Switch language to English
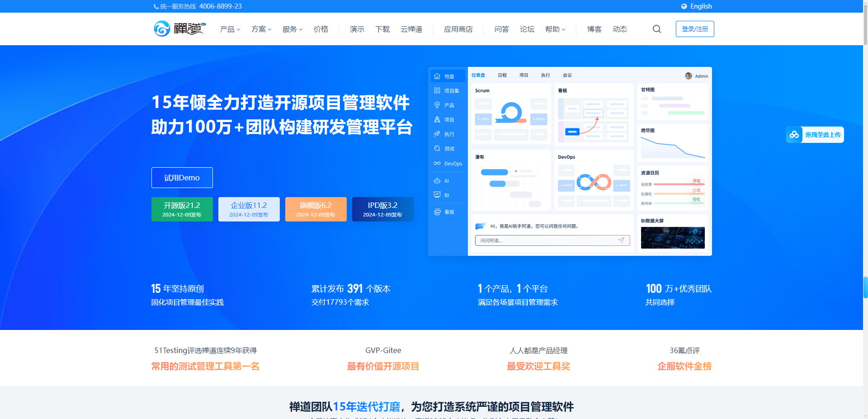The height and width of the screenshot is (419, 868). point(701,6)
